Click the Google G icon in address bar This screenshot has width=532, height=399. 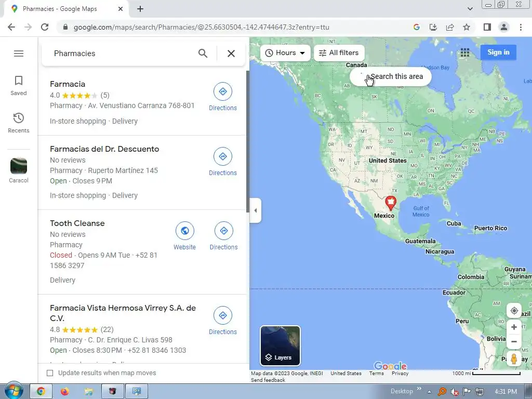417,27
